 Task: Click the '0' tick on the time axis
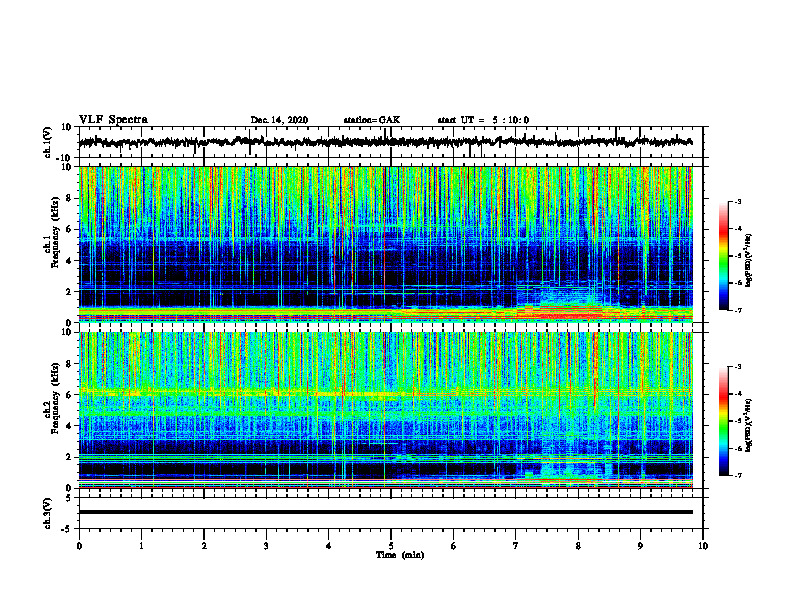tap(79, 546)
